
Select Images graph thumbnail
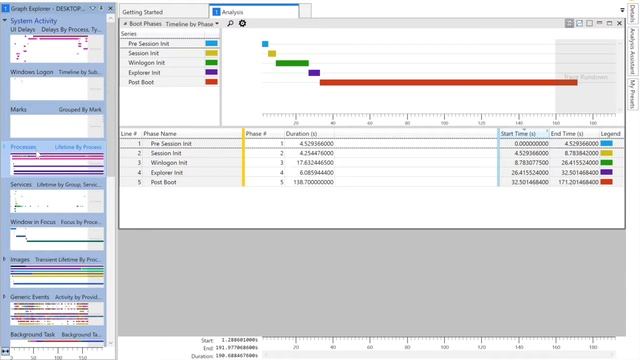point(57,276)
